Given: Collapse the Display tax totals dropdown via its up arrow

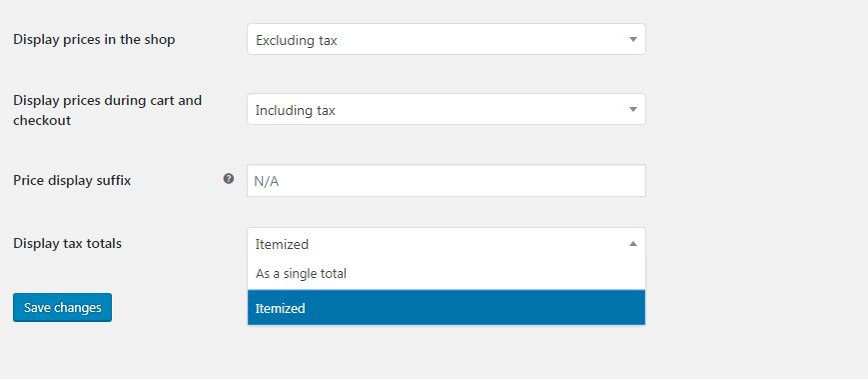Looking at the screenshot, I should [633, 243].
